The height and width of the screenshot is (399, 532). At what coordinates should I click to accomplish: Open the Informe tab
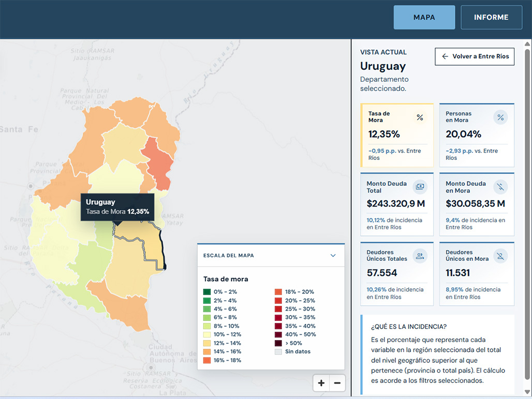click(491, 17)
